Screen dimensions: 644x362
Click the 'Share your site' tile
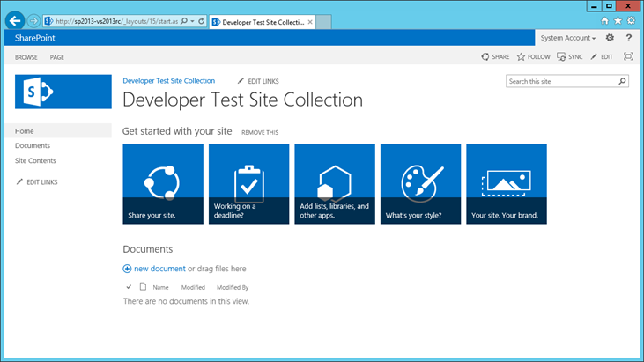tap(163, 184)
